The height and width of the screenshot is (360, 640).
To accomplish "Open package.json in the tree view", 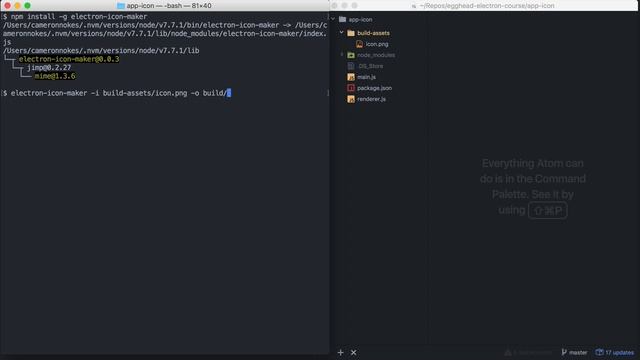I will tap(374, 88).
